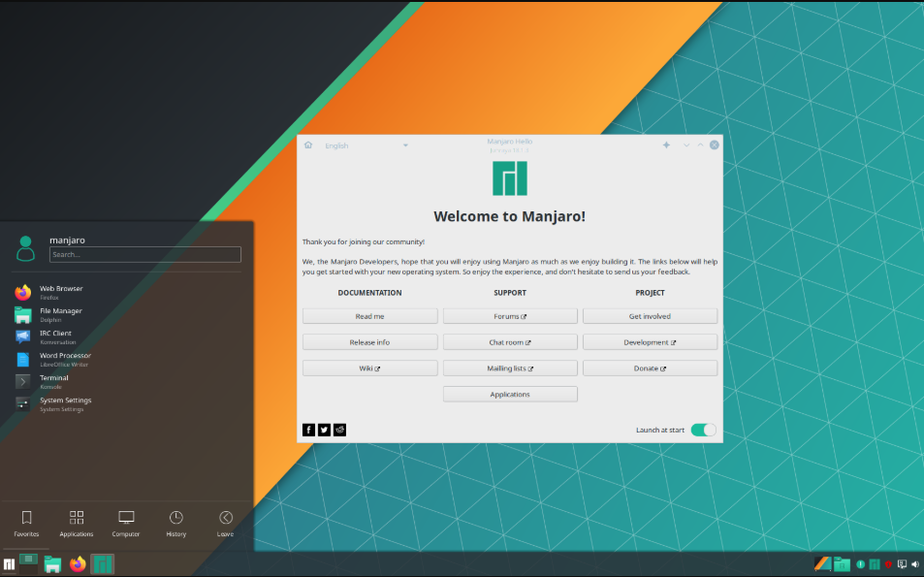Viewport: 924px width, 577px height.
Task: Open the Wiki link button
Action: coord(370,368)
